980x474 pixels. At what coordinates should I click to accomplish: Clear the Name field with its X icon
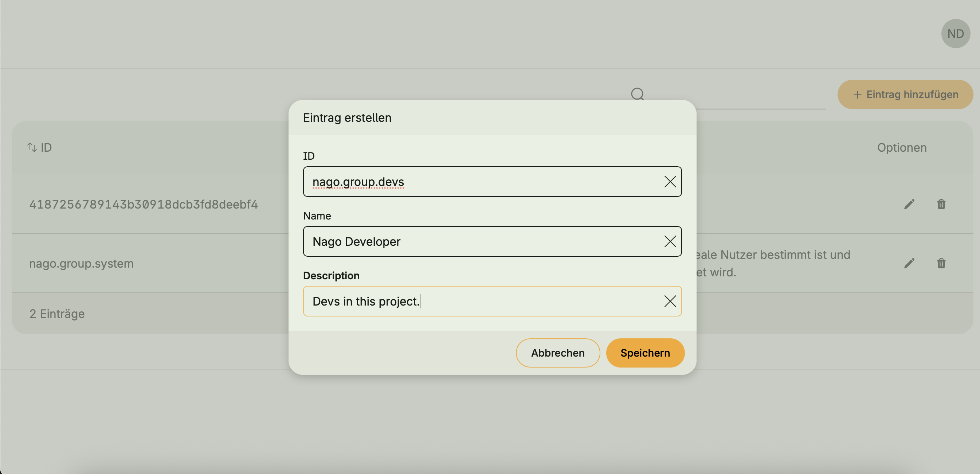[670, 241]
